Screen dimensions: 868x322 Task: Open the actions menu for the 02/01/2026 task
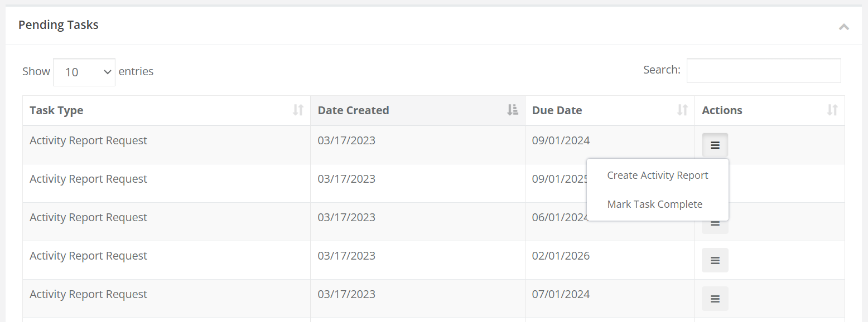tap(715, 260)
